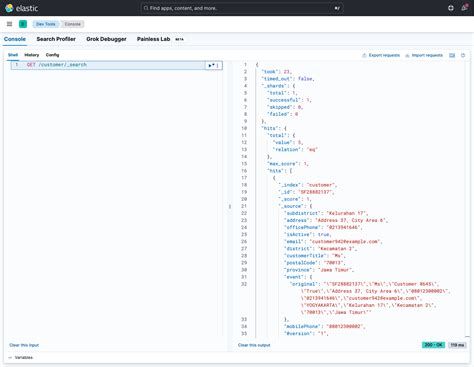Image resolution: width=474 pixels, height=367 pixels.
Task: Click the "_source" line in output
Action: 295,206
